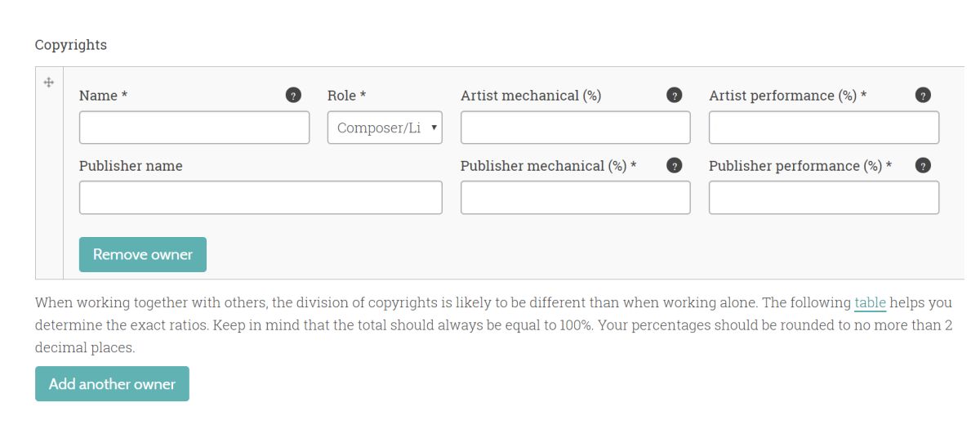Click into the Artist mechanical (%) field

point(575,127)
